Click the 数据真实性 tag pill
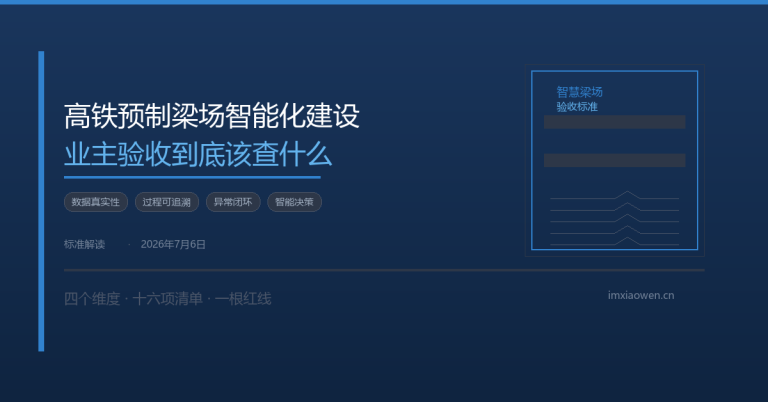The width and height of the screenshot is (768, 402). coord(96,202)
